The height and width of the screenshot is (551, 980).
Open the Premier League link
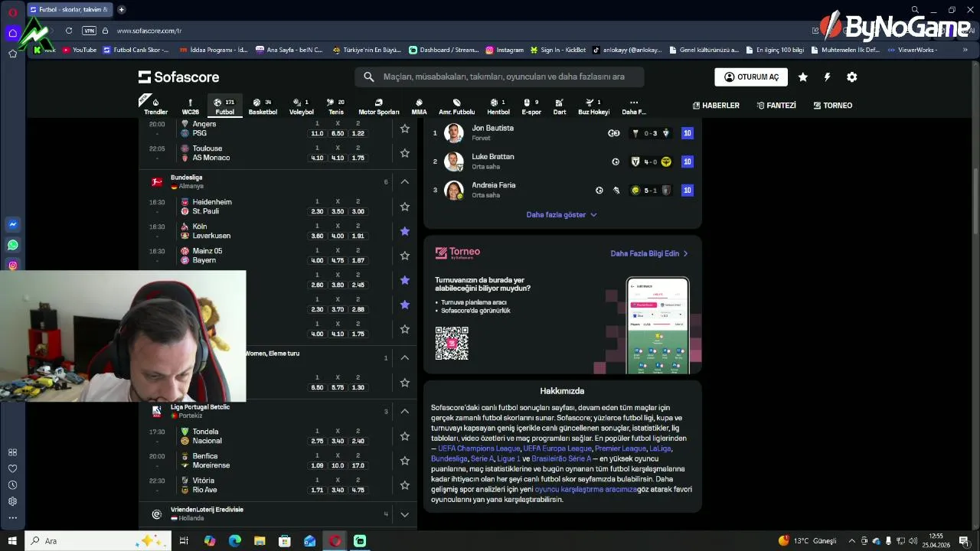tap(620, 448)
